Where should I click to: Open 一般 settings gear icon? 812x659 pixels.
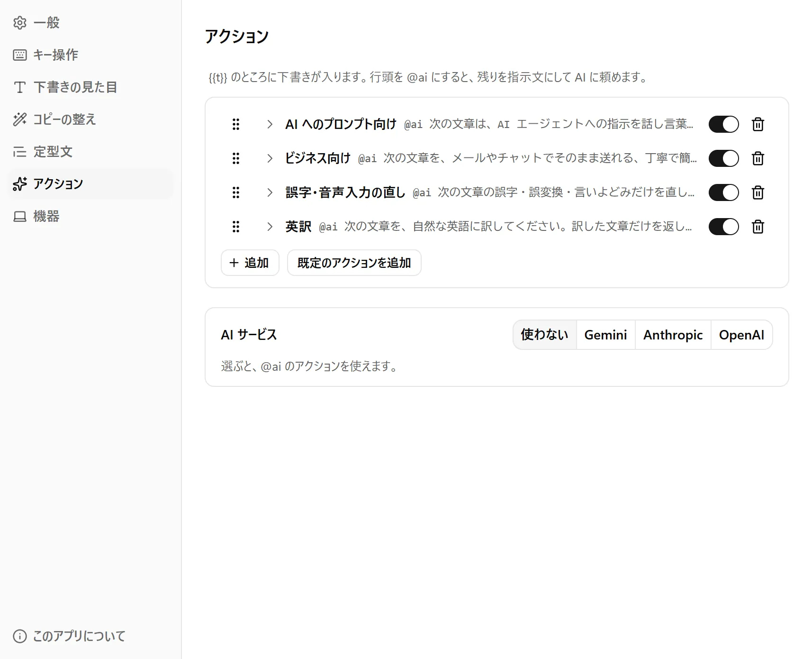tap(20, 23)
